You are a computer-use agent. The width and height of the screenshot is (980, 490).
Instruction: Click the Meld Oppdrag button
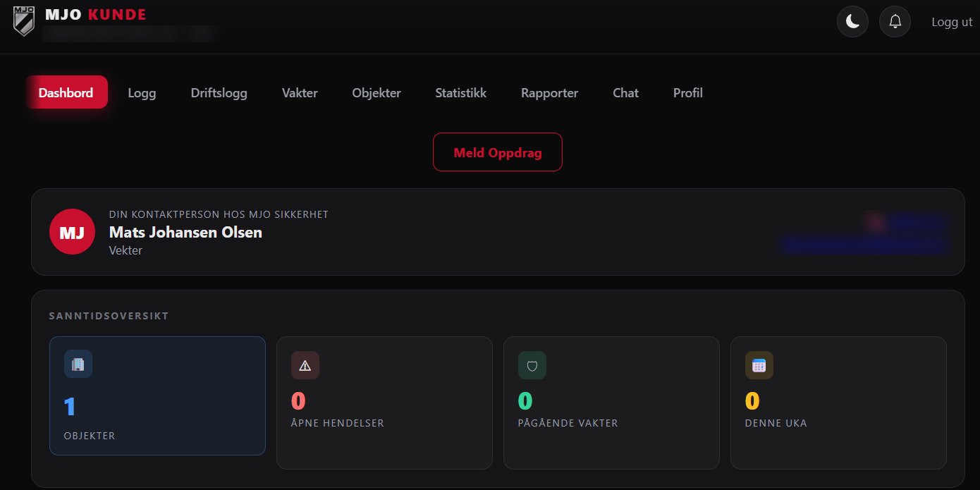[x=498, y=152]
